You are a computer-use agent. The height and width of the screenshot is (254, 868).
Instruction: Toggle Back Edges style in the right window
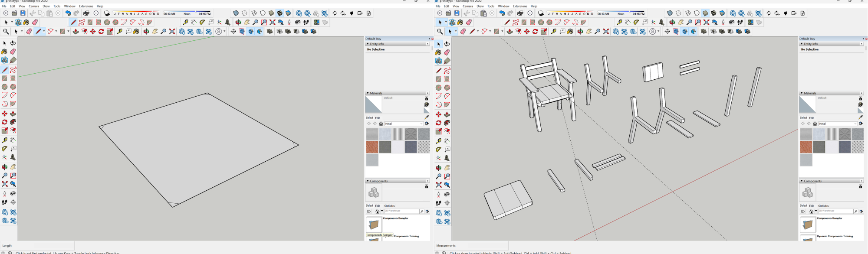tap(678, 13)
